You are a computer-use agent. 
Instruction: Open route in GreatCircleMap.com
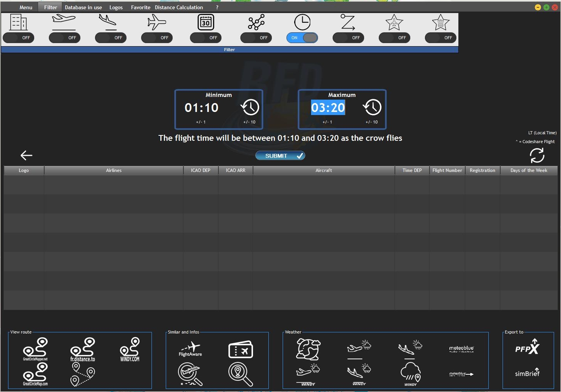point(35,374)
